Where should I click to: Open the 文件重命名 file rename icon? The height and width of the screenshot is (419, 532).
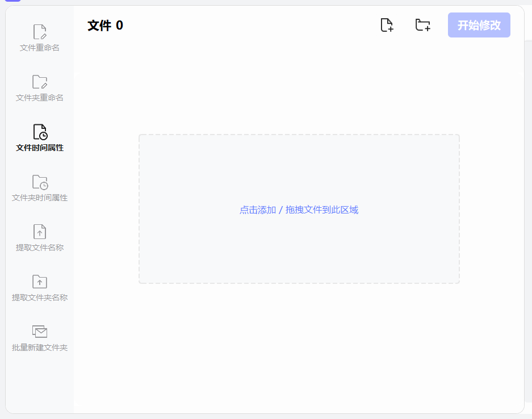(x=40, y=32)
